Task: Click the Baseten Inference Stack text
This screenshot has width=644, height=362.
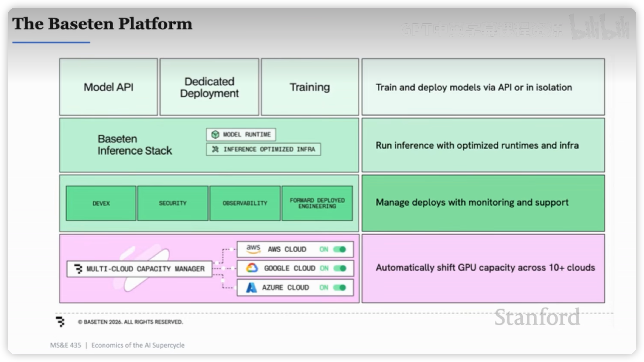Action: pyautogui.click(x=135, y=145)
